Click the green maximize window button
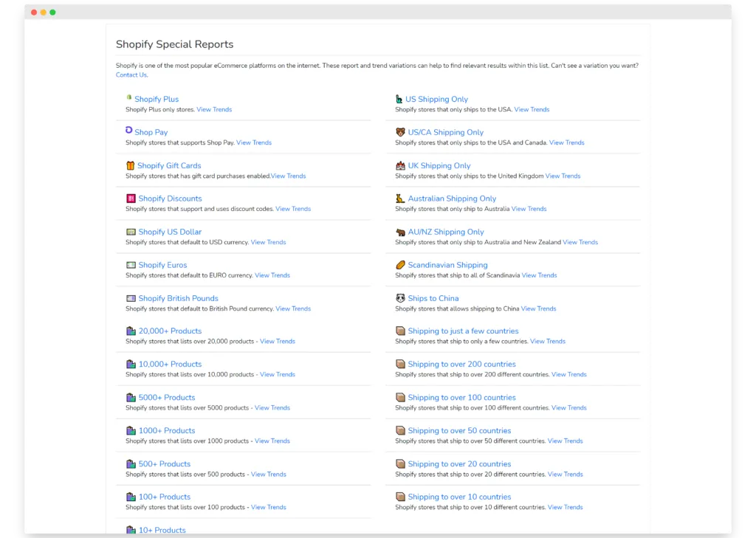This screenshot has height=538, width=756. 52,13
